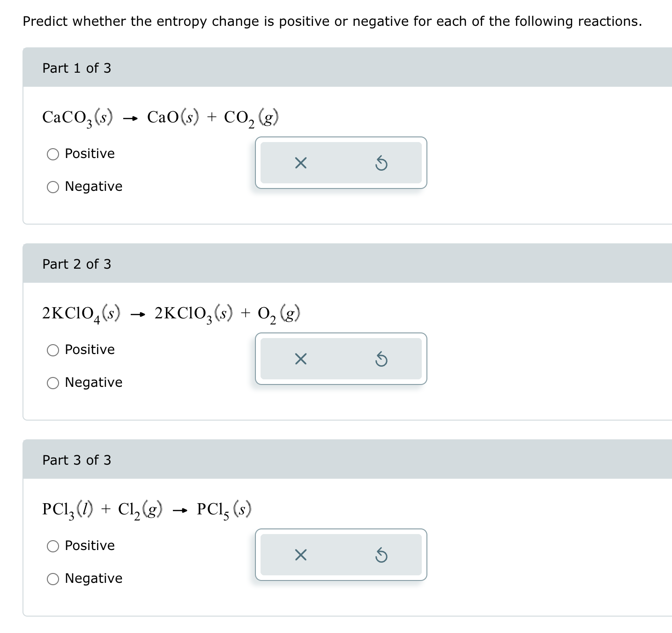Select Negative in Part 3
Viewport: 672px width, 633px height.
(x=53, y=579)
